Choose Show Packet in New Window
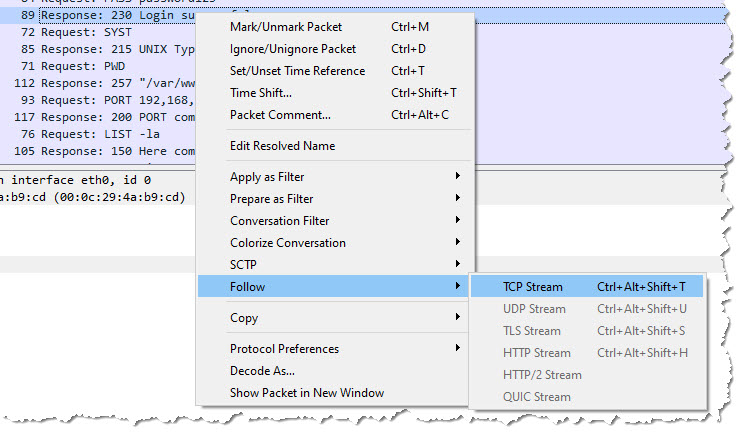Viewport: 742px width, 433px height. click(x=306, y=393)
